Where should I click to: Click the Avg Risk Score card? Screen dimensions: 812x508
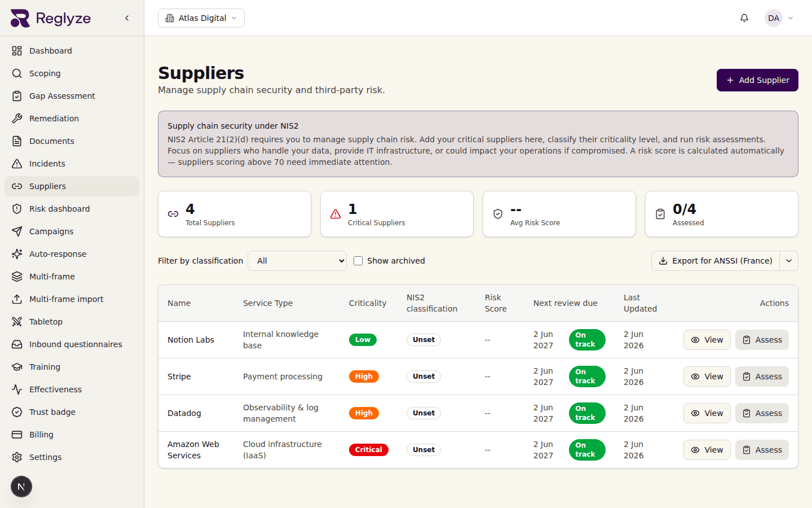(x=559, y=214)
